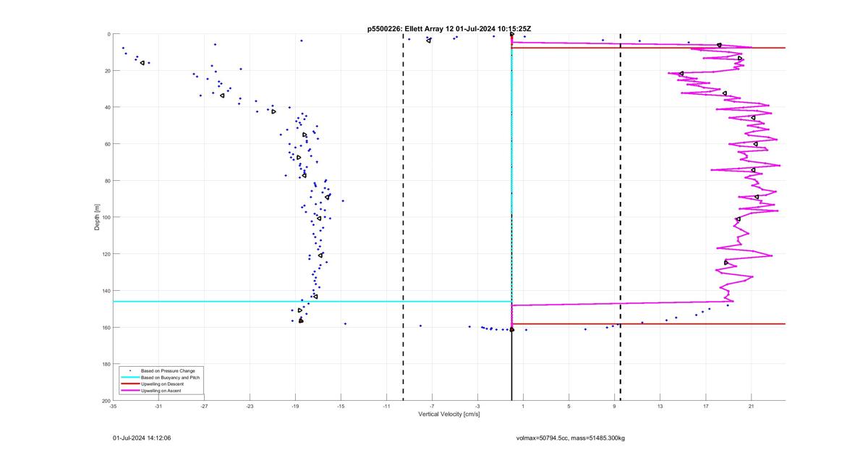Click the depth tick label 160
This screenshot has height=450, width=868.
[106, 327]
